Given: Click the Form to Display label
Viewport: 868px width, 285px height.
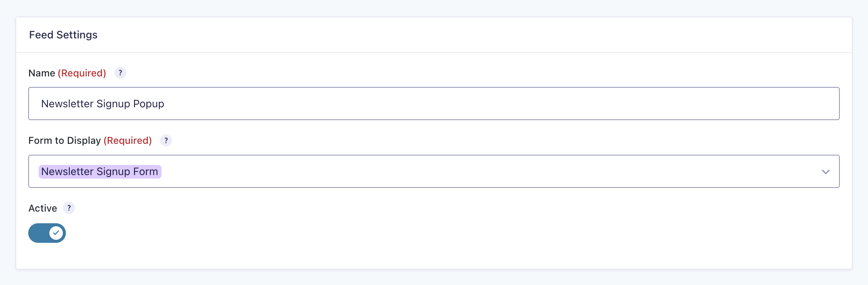Looking at the screenshot, I should tap(64, 141).
